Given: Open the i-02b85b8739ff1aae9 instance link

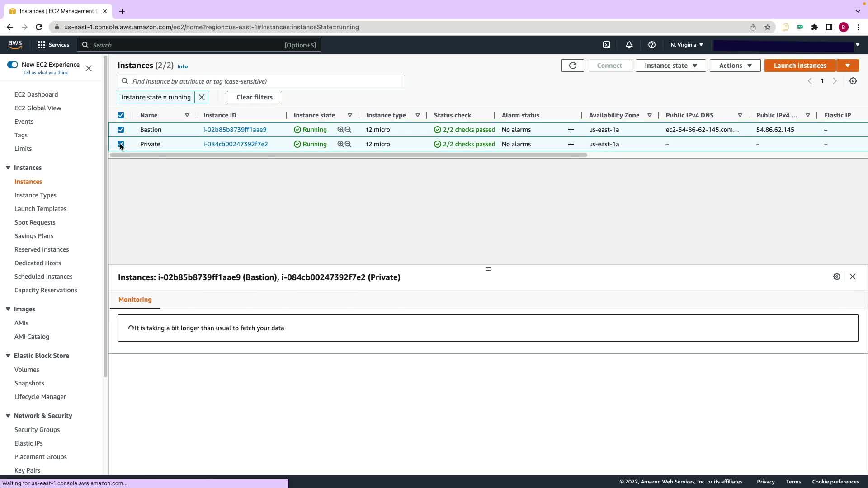Looking at the screenshot, I should click(x=235, y=130).
